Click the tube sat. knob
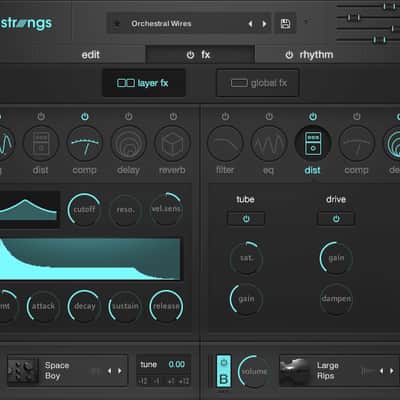Screen dimensions: 400x400 coord(246,258)
